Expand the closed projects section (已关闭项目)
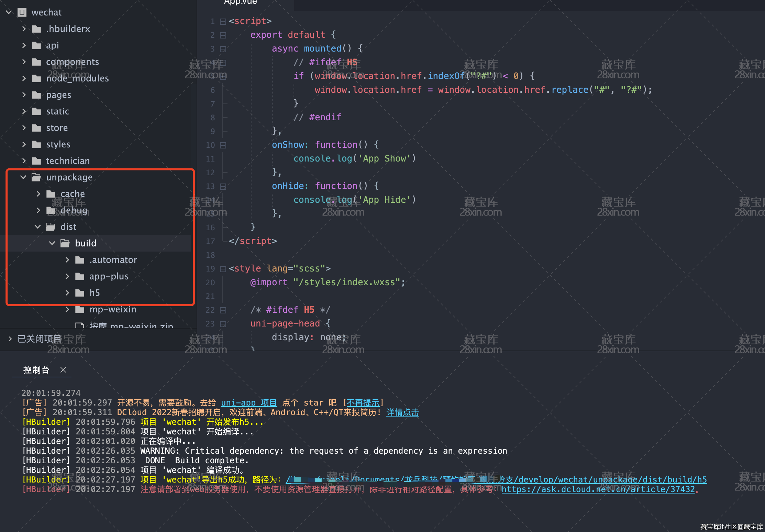 tap(10, 339)
